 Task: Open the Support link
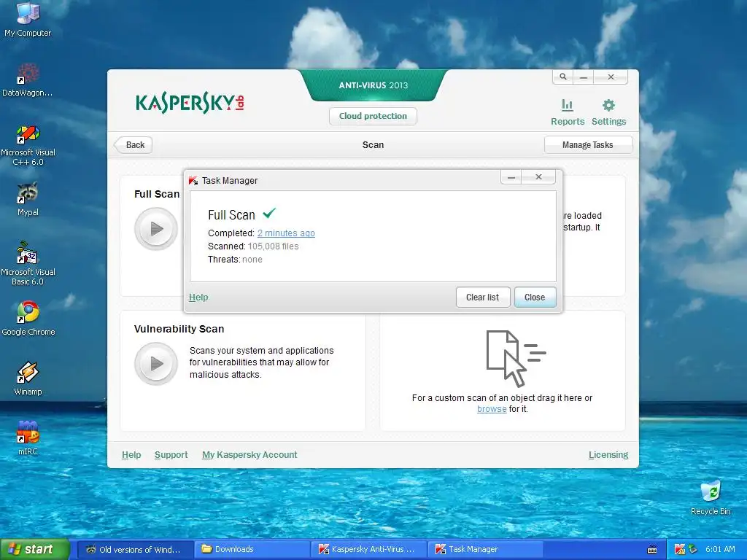171,455
